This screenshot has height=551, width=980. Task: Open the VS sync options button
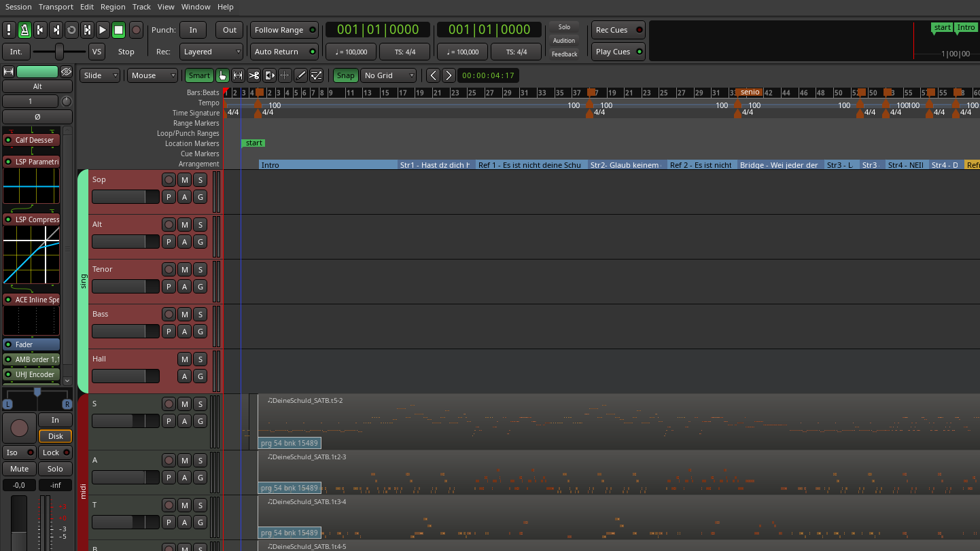click(97, 52)
